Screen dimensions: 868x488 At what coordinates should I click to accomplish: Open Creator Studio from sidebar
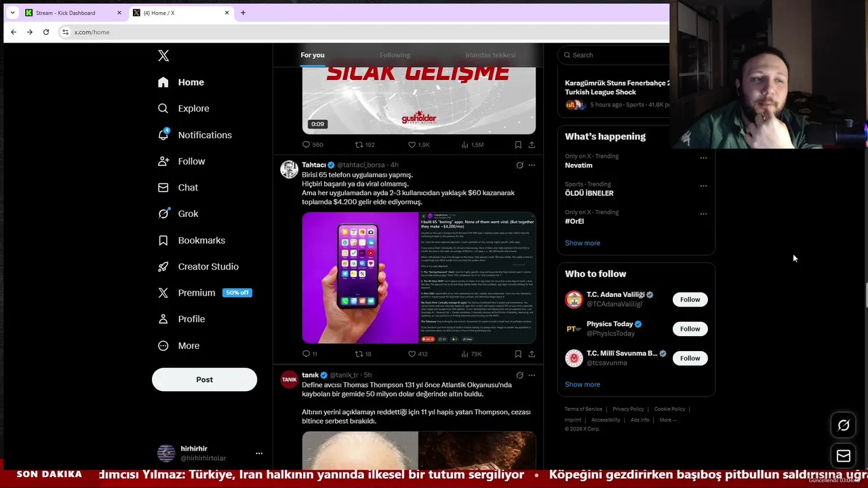click(x=198, y=266)
